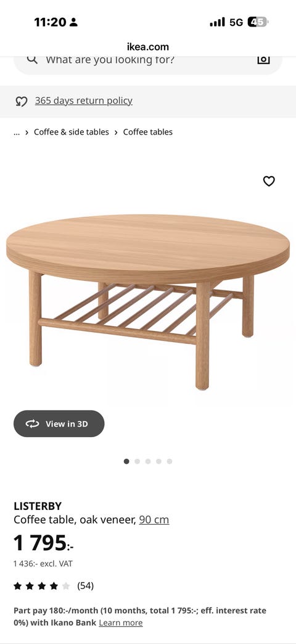The height and width of the screenshot is (644, 296).
Task: Open Coffee tables breadcrumb
Action: pyautogui.click(x=148, y=132)
